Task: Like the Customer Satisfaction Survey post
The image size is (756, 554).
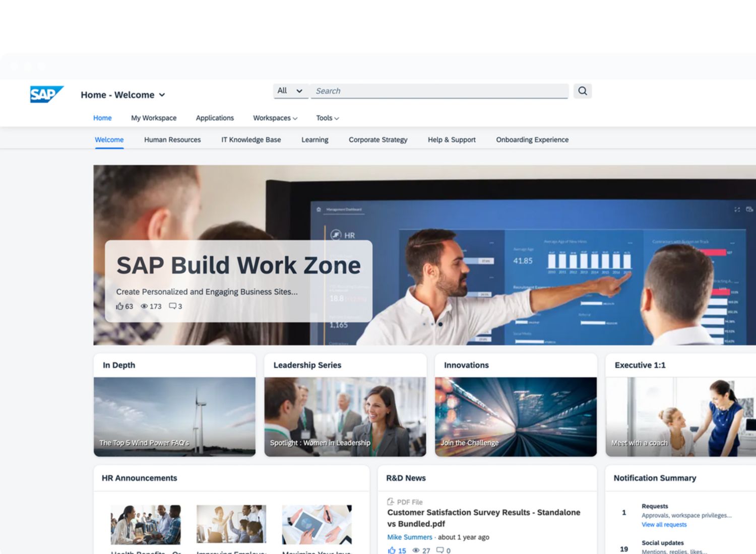Action: coord(392,550)
